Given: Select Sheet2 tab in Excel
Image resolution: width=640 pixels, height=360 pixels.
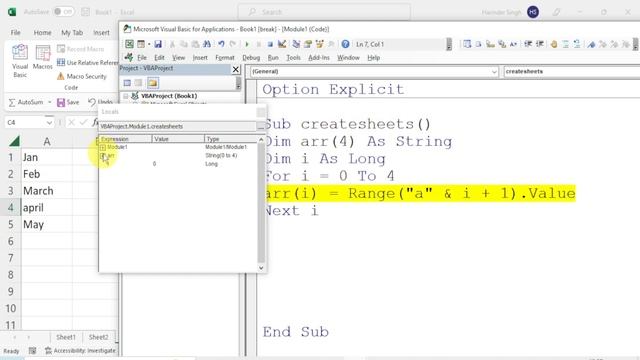Looking at the screenshot, I should (98, 337).
